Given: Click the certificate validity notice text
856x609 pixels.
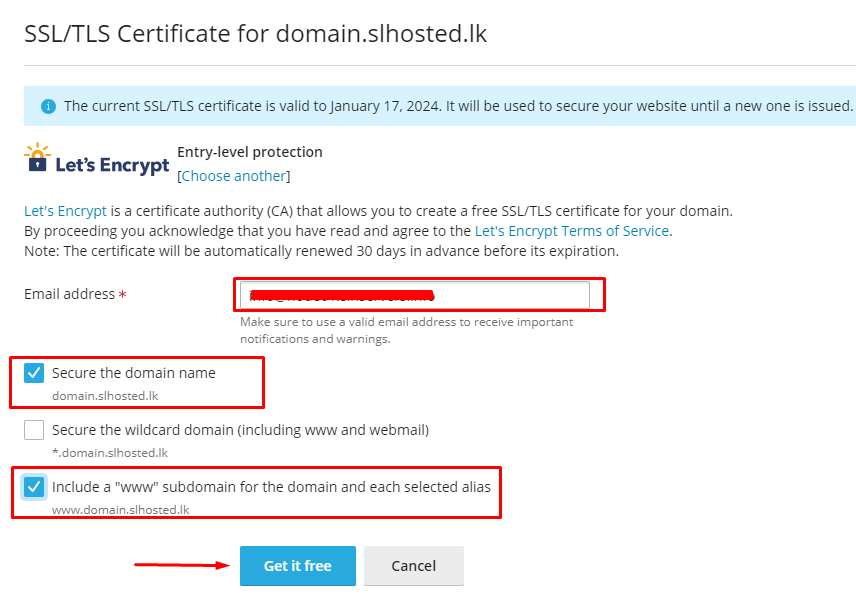Looking at the screenshot, I should point(458,106).
